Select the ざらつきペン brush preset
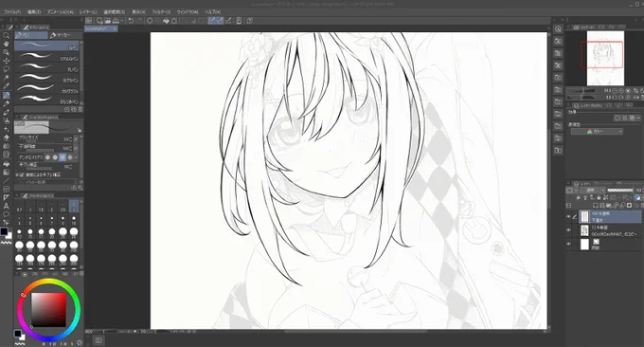This screenshot has height=347, width=644. tap(46, 100)
